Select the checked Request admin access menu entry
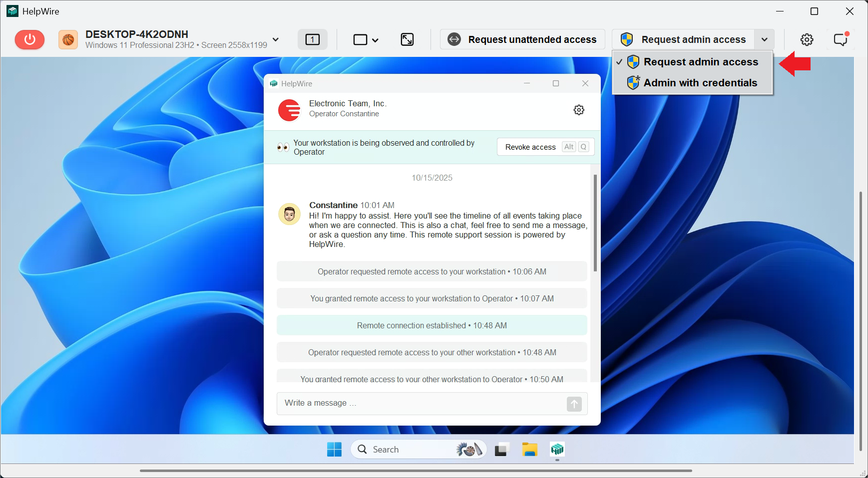The image size is (868, 478). pos(701,61)
